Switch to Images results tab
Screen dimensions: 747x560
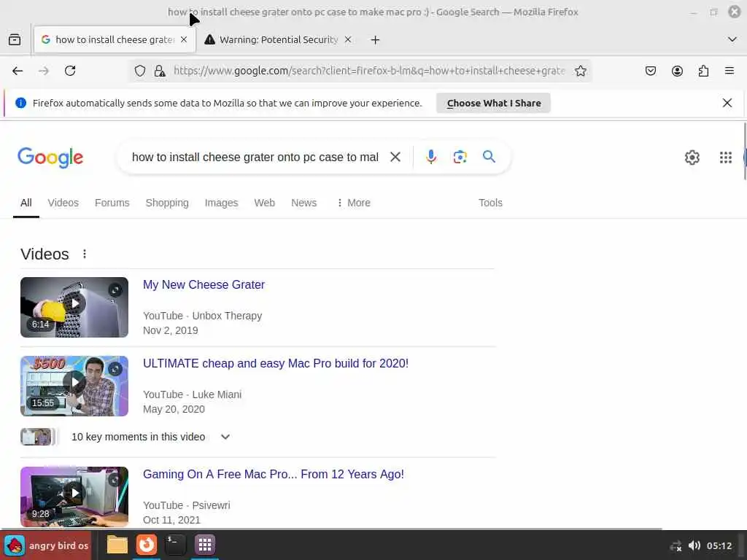click(x=221, y=203)
